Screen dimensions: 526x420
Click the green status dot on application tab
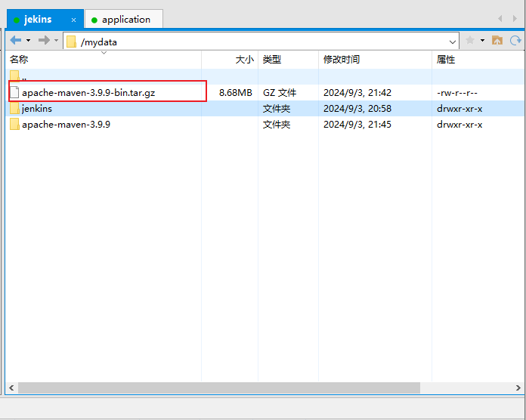pyautogui.click(x=94, y=20)
